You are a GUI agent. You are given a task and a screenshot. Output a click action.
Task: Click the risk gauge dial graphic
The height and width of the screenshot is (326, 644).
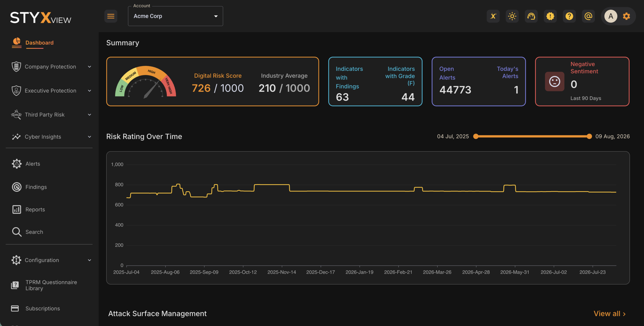(x=145, y=82)
